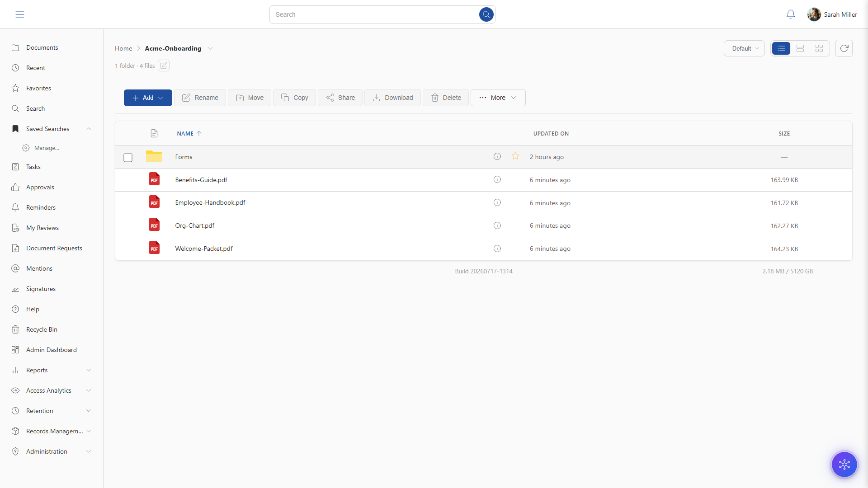Viewport: 868px width, 488px height.
Task: Open the Add dropdown
Action: click(148, 98)
